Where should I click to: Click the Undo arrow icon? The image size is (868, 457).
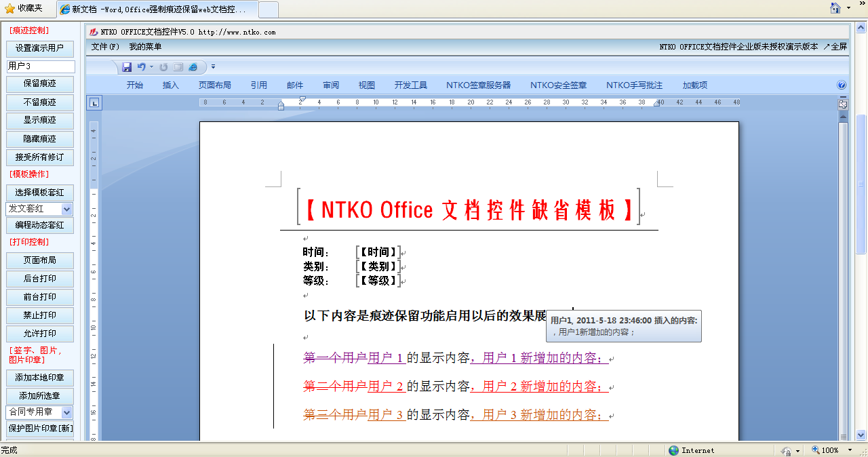pyautogui.click(x=141, y=67)
